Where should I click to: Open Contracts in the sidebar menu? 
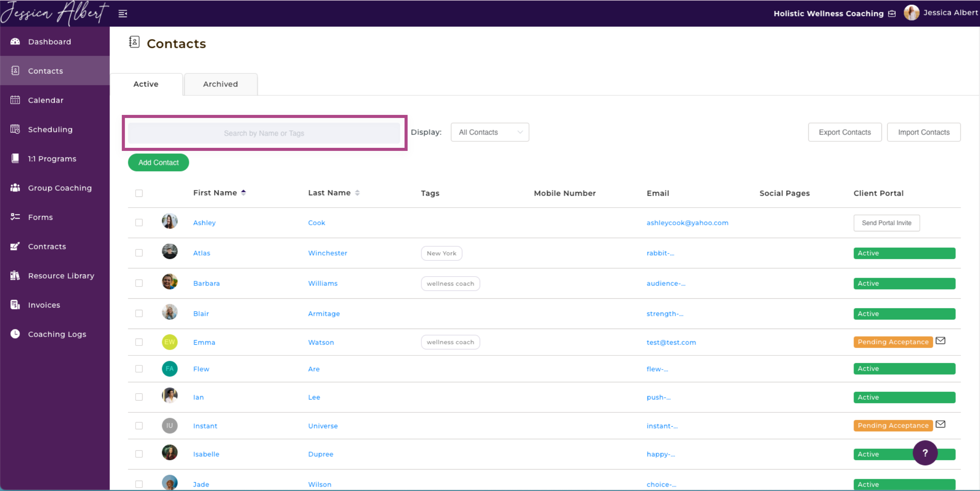(x=47, y=246)
